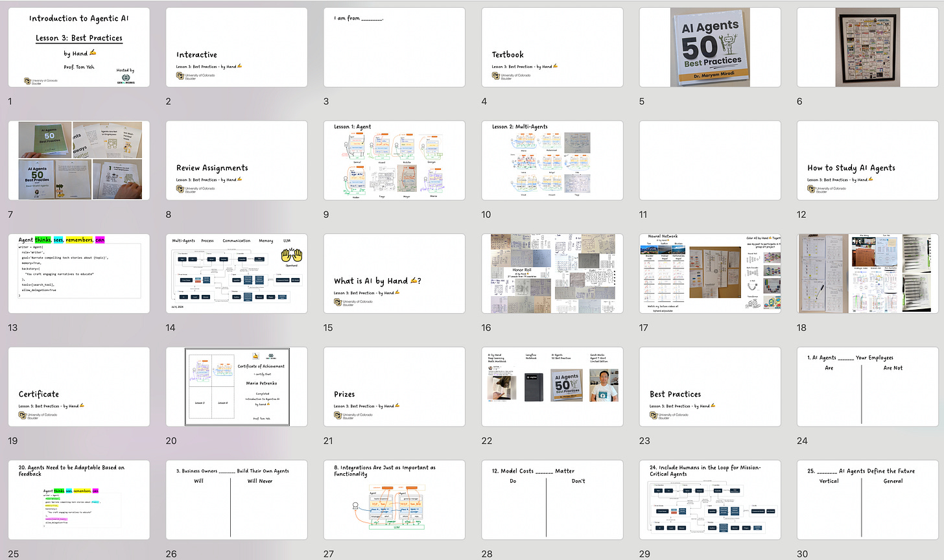Open slide 16 Honor Roll collage
The height and width of the screenshot is (560, 944).
point(552,274)
